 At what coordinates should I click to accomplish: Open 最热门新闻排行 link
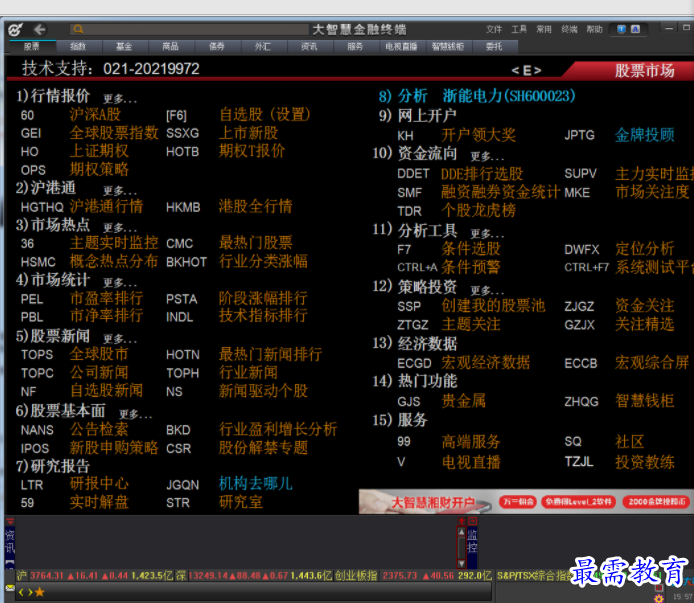[270, 354]
